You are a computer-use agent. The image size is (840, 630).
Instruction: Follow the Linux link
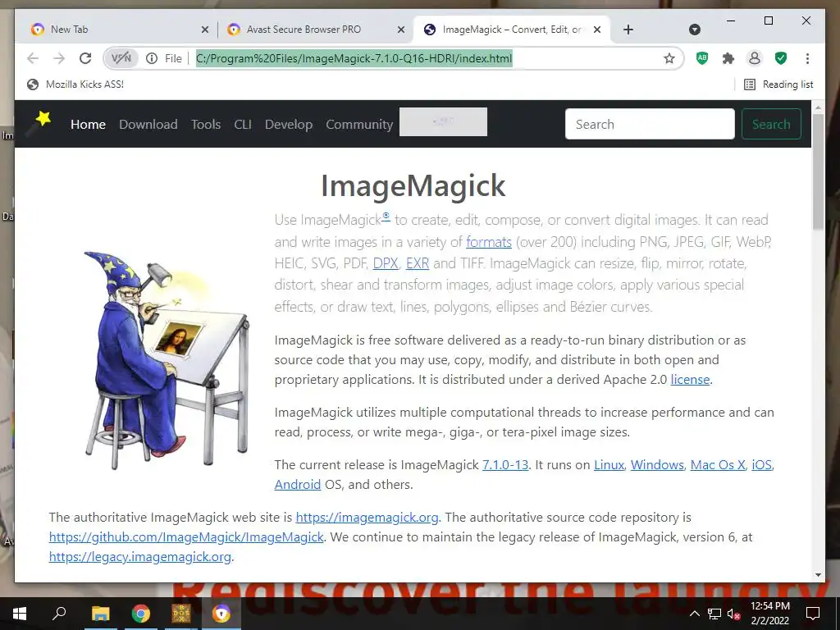point(609,464)
